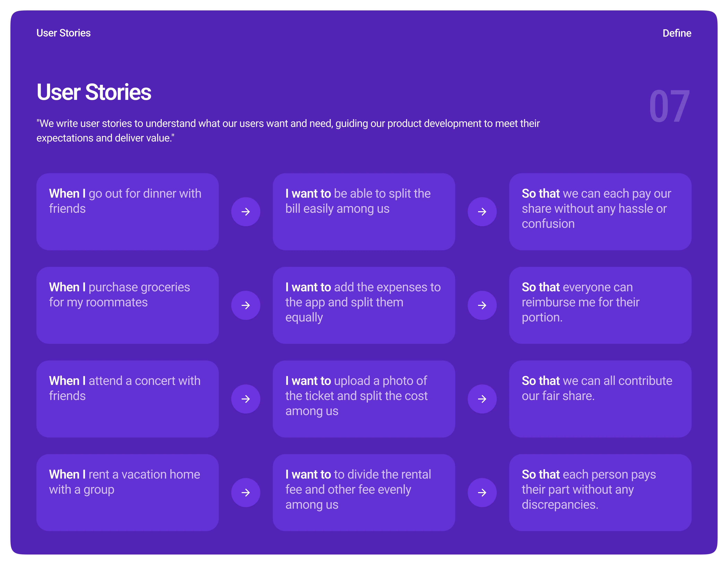This screenshot has height=567, width=728.
Task: Select the 'go out for dinner with friends' card
Action: (x=127, y=212)
